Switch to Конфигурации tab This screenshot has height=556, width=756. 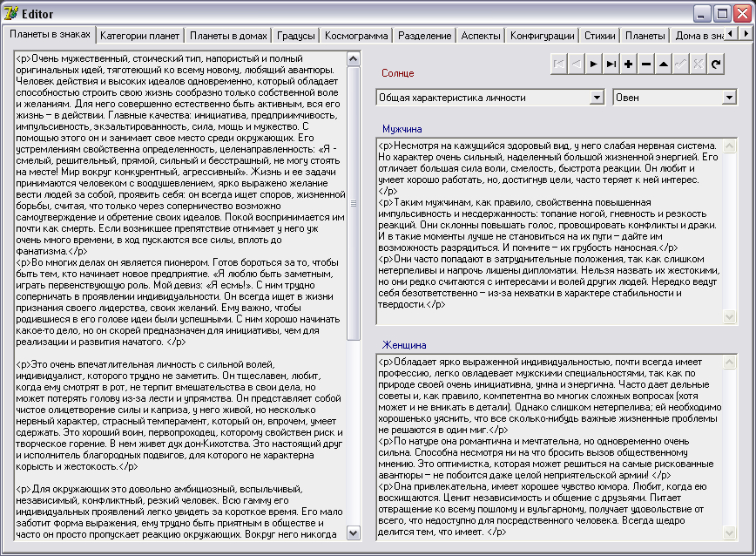[543, 36]
